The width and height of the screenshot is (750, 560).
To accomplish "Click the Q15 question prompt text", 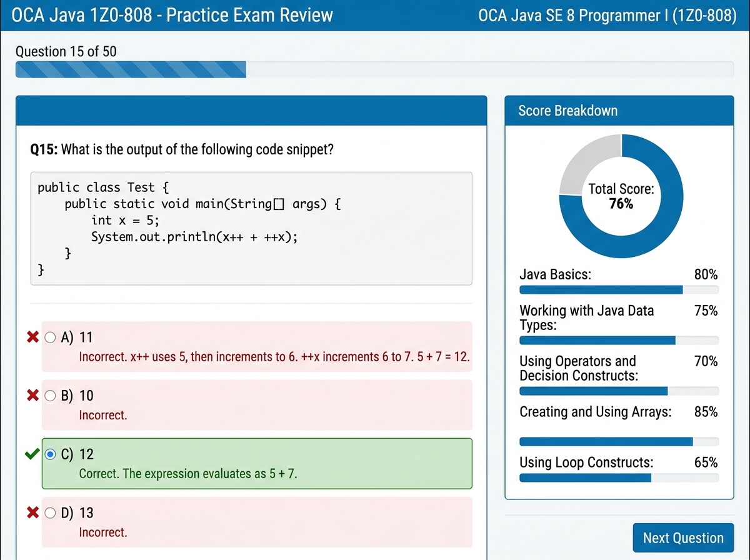I will [x=181, y=150].
